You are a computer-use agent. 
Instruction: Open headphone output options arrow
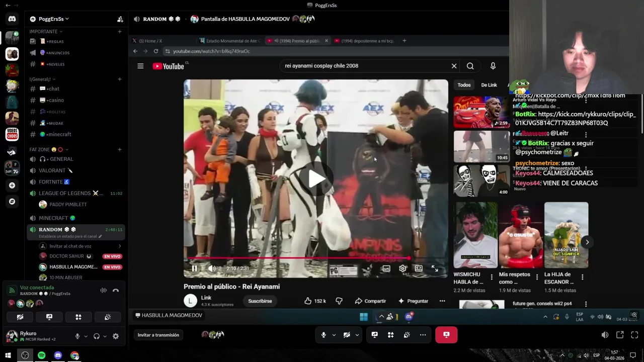105,336
